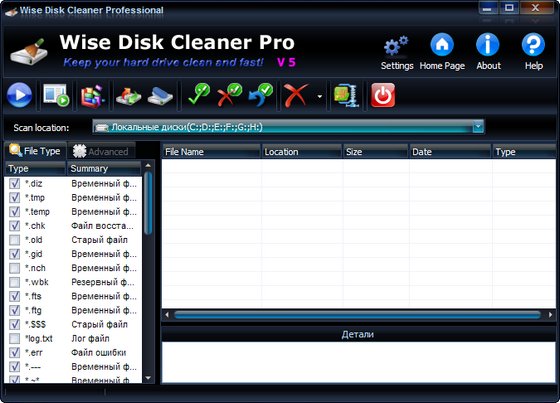Switch to the Advanced tab
560x403 pixels.
[x=101, y=151]
